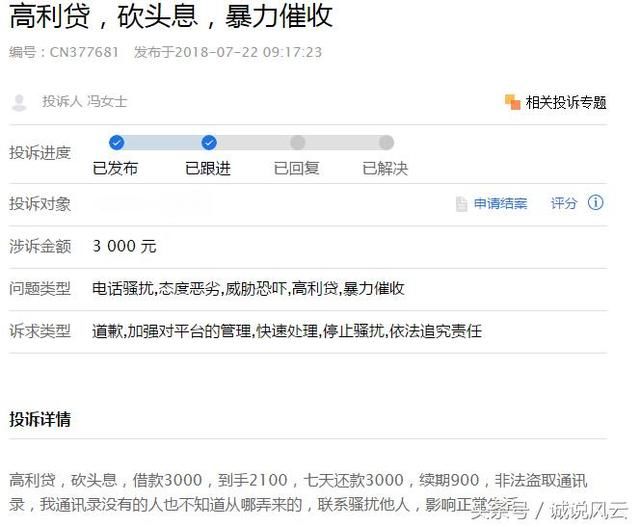
Task: Click the 已发布 step label
Action: click(116, 168)
